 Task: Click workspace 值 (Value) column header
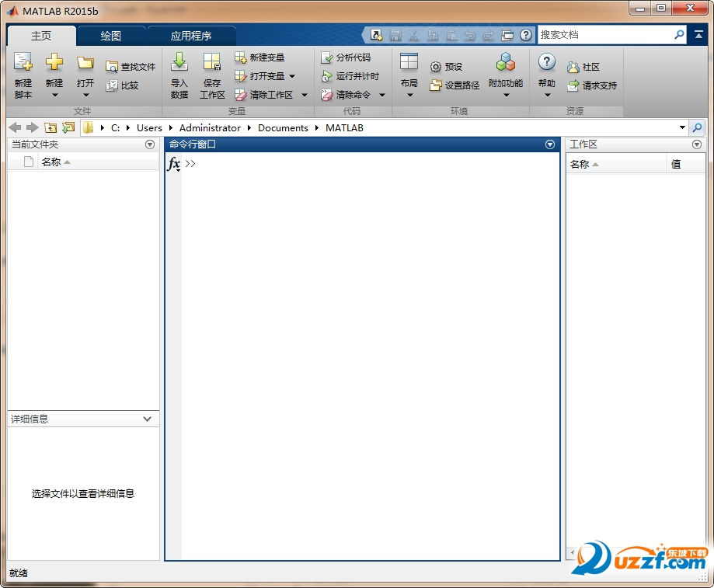click(x=686, y=165)
